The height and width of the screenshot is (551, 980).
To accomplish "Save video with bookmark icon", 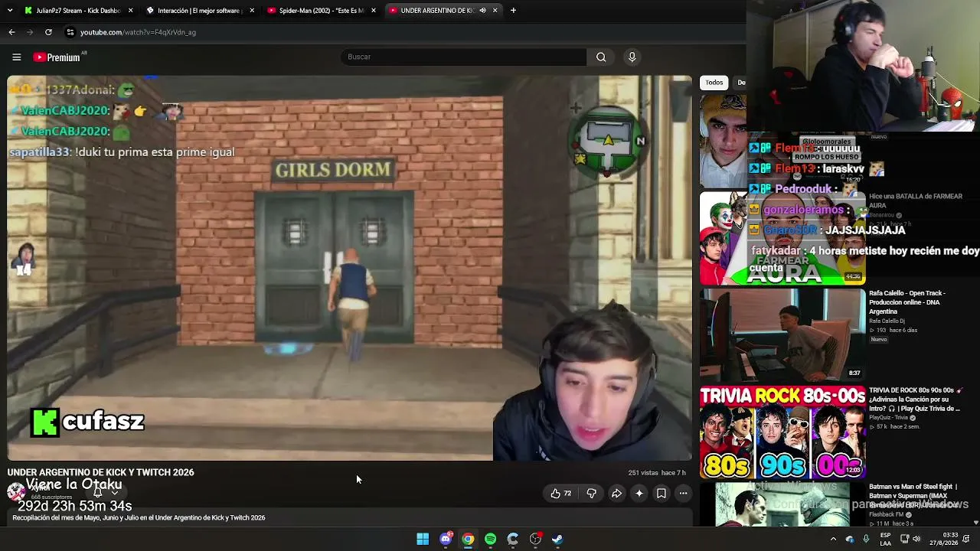I will tap(661, 494).
